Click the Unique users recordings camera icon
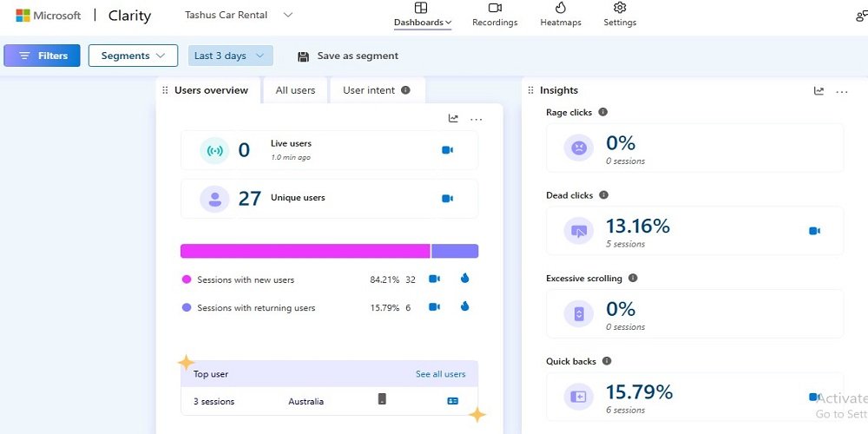Screen dimensions: 868x434 click(x=447, y=199)
